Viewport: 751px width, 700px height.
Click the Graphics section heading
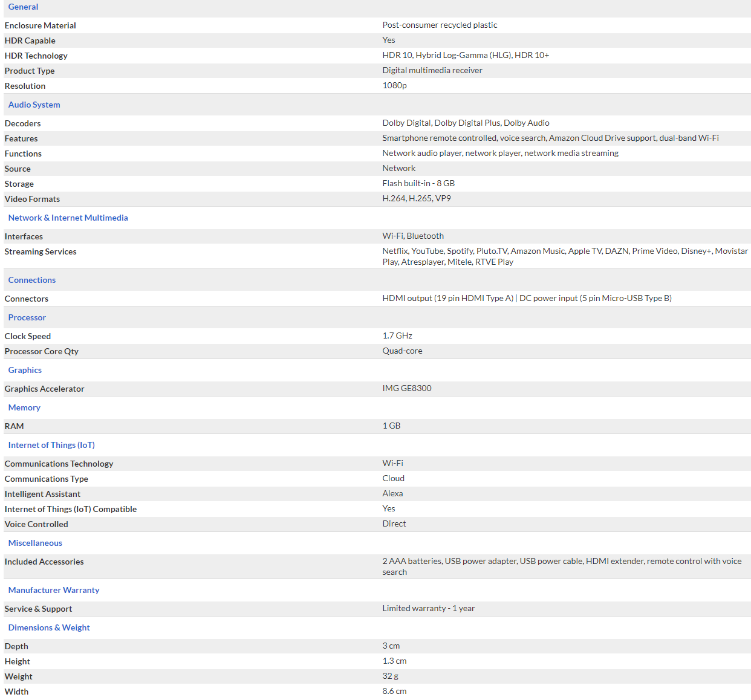pos(25,370)
